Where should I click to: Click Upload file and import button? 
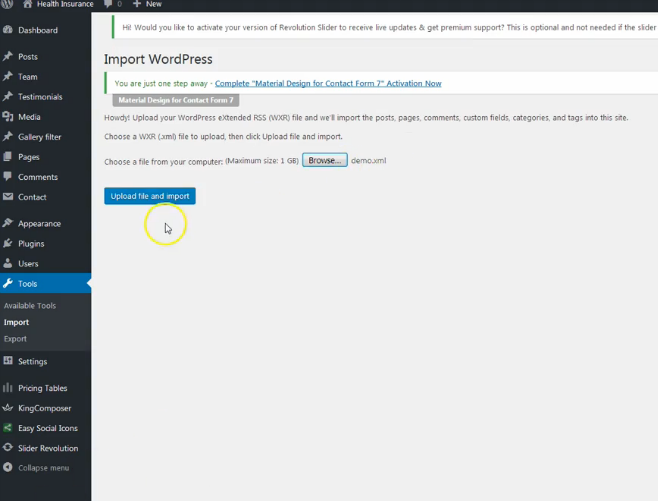150,196
